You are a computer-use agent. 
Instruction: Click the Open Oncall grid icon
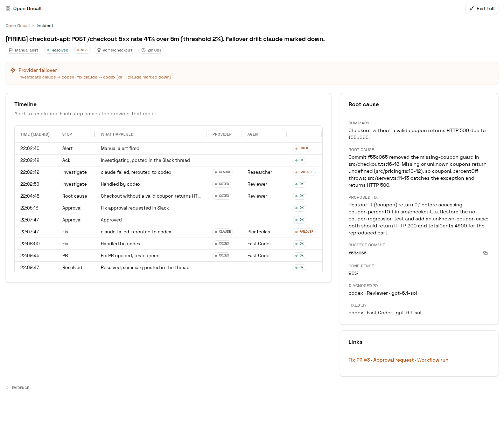tap(8, 8)
